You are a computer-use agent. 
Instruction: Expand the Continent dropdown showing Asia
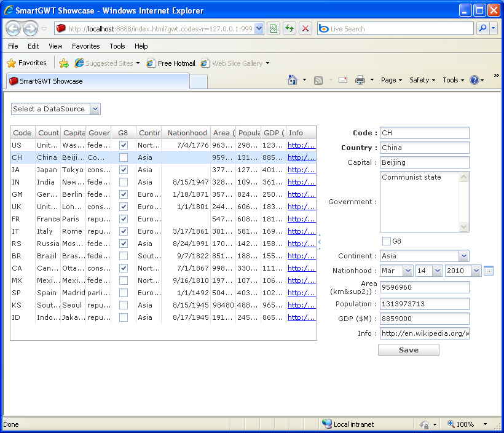tap(464, 256)
